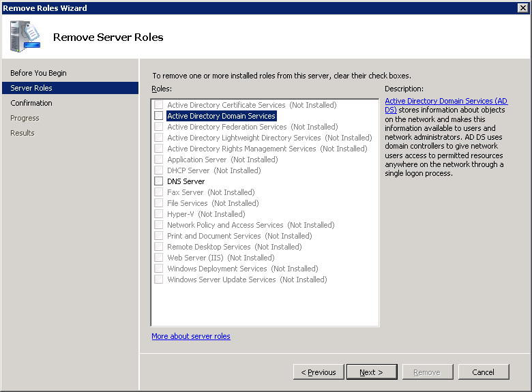
Task: Select the DHCP Server row text
Action: pyautogui.click(x=213, y=170)
